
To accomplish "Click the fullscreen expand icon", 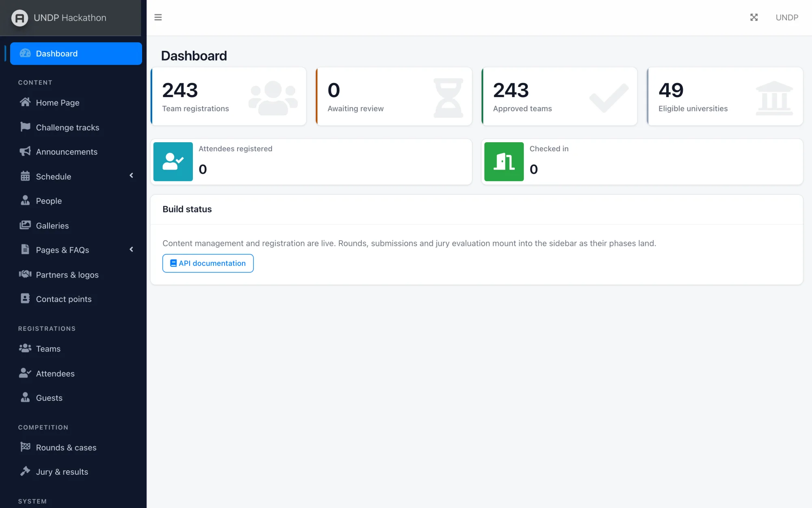I will point(754,17).
